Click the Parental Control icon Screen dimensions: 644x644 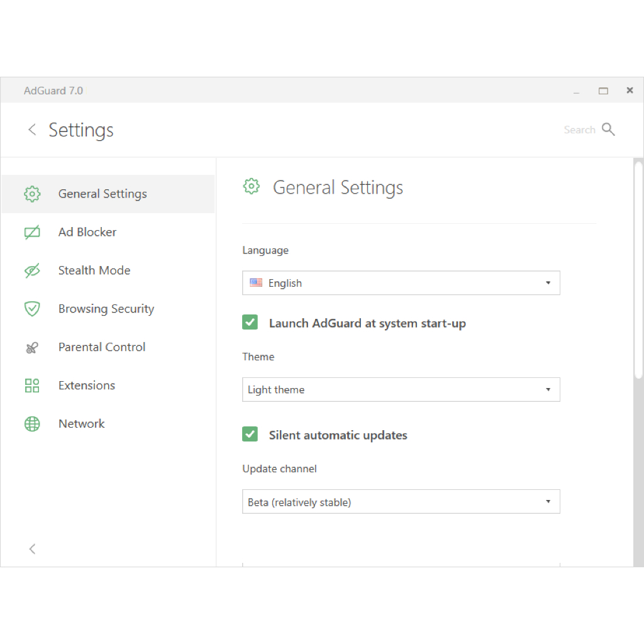pyautogui.click(x=32, y=347)
